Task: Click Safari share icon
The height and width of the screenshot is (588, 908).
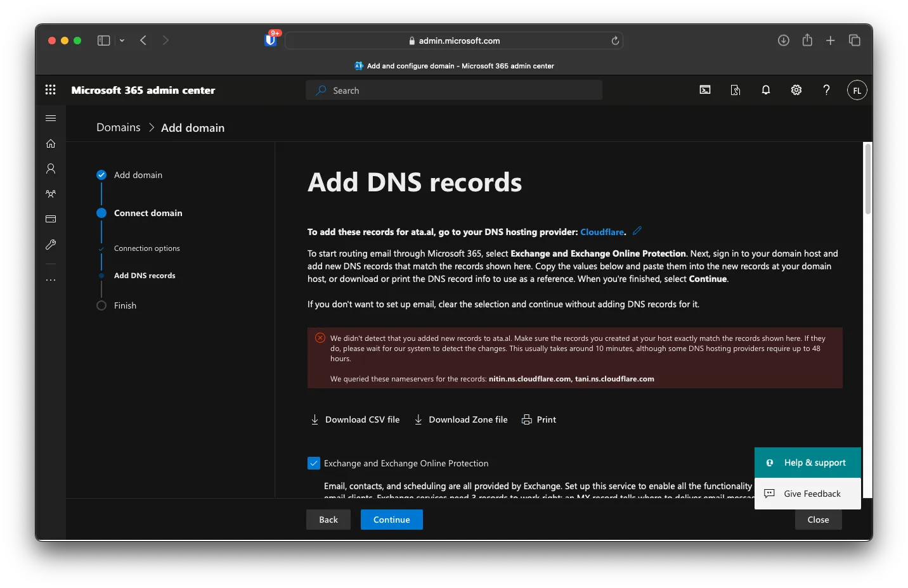Action: coord(807,40)
